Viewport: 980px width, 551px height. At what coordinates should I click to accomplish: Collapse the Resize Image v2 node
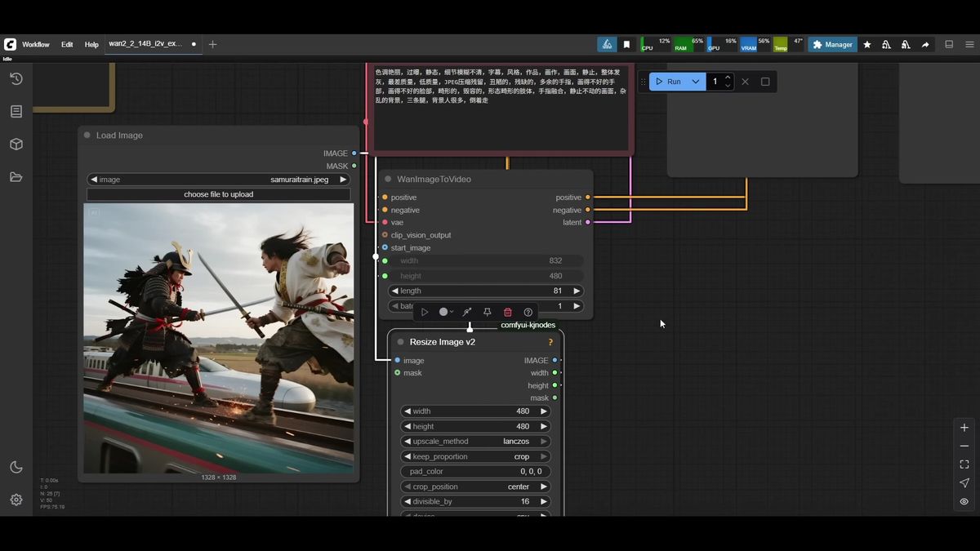click(x=400, y=342)
